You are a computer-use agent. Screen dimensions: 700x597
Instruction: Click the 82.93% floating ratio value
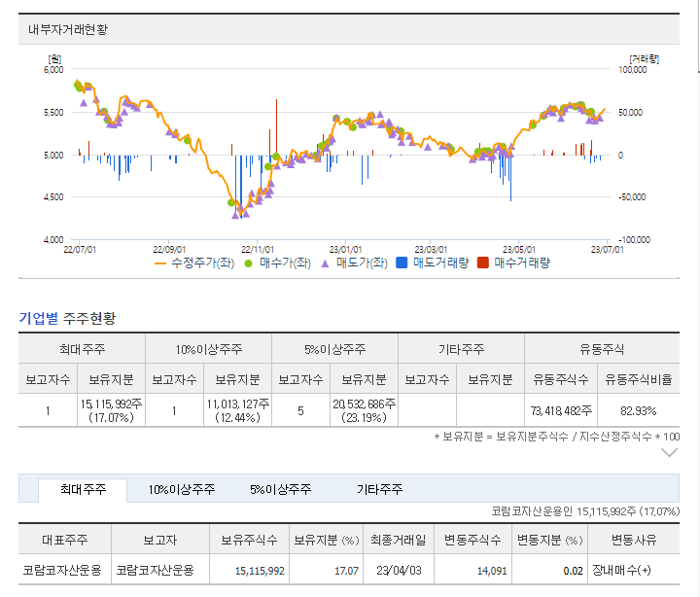pos(639,410)
